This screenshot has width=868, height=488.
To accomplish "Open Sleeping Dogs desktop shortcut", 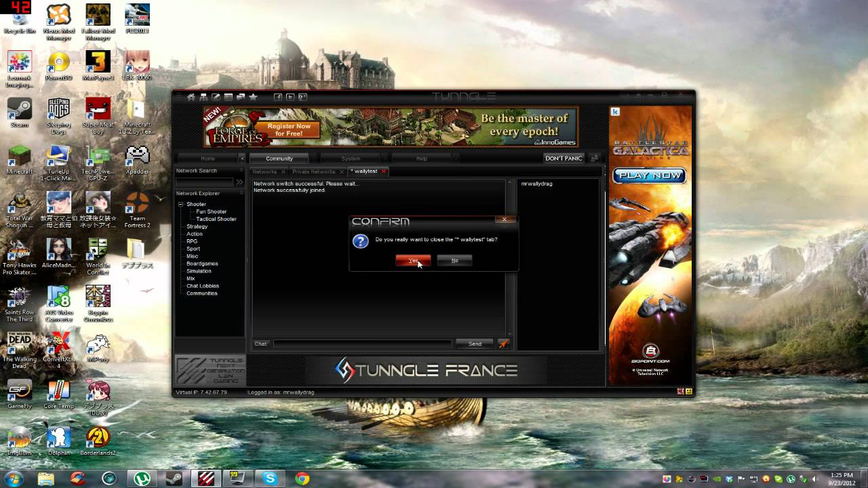I will pyautogui.click(x=58, y=117).
